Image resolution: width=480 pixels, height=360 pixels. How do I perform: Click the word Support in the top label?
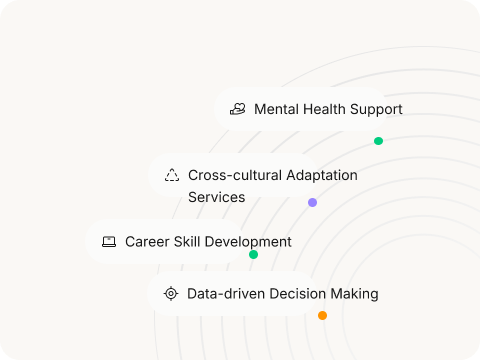(376, 110)
